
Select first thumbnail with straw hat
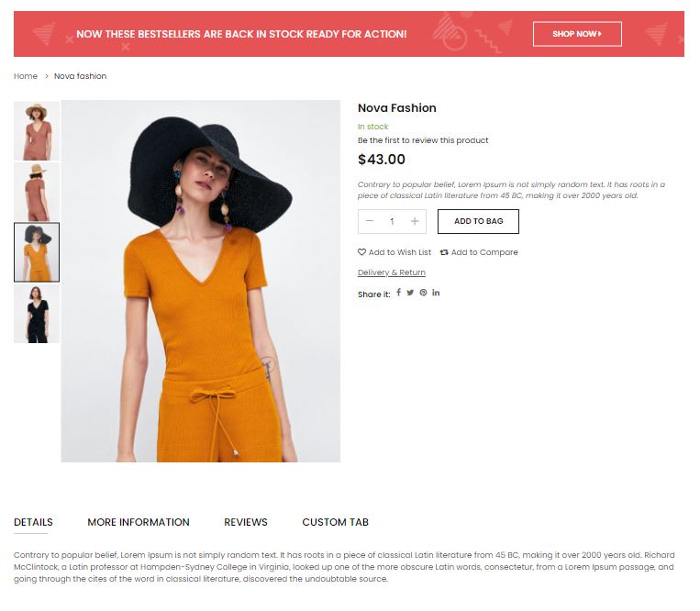point(37,131)
